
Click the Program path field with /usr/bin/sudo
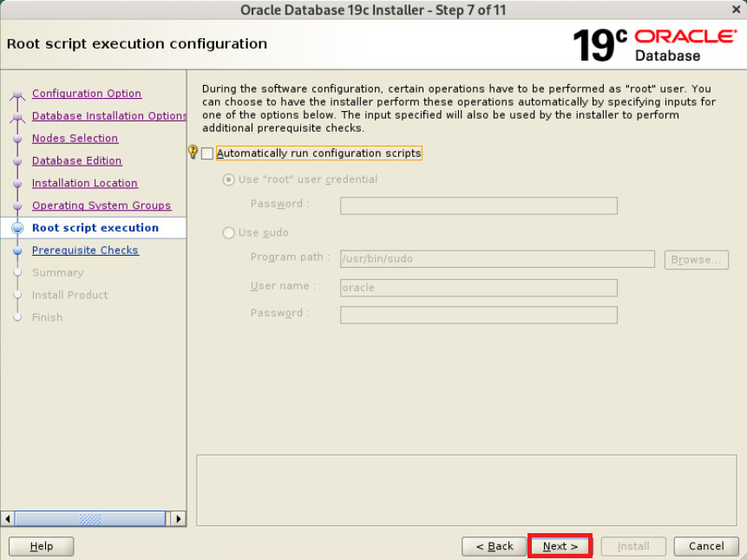pyautogui.click(x=497, y=259)
